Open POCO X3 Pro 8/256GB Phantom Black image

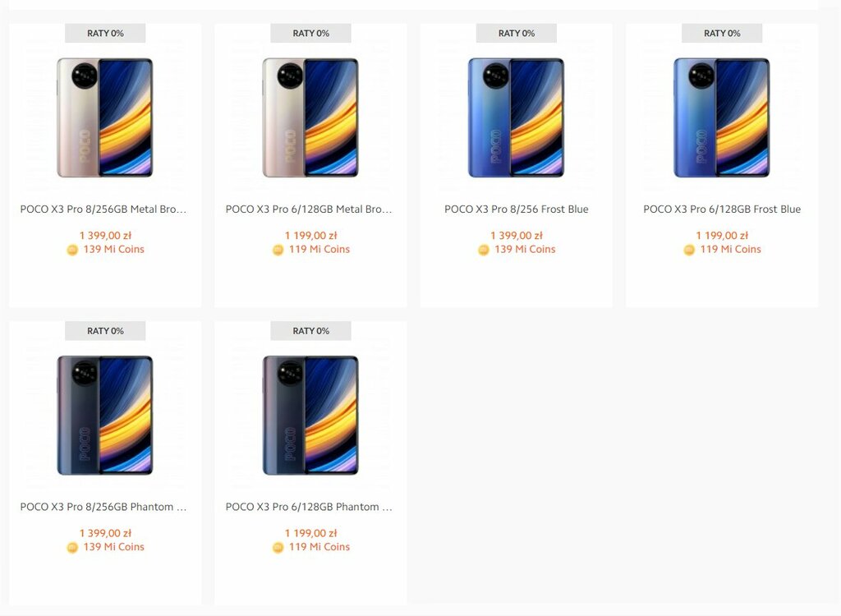coord(105,415)
